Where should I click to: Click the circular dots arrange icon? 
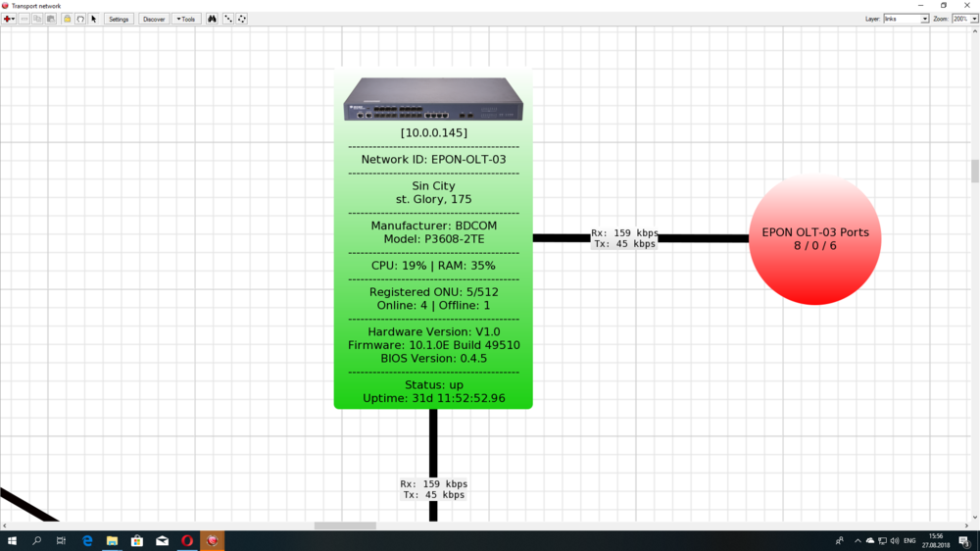coord(242,19)
